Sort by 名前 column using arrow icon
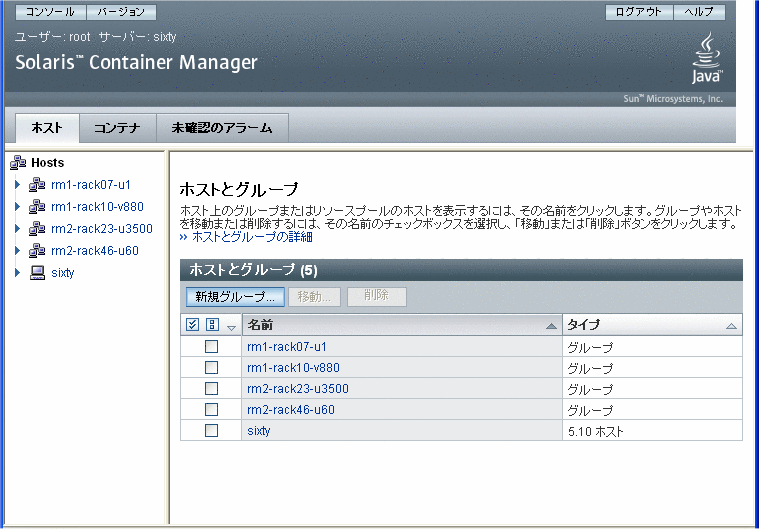The height and width of the screenshot is (529, 759). click(551, 326)
